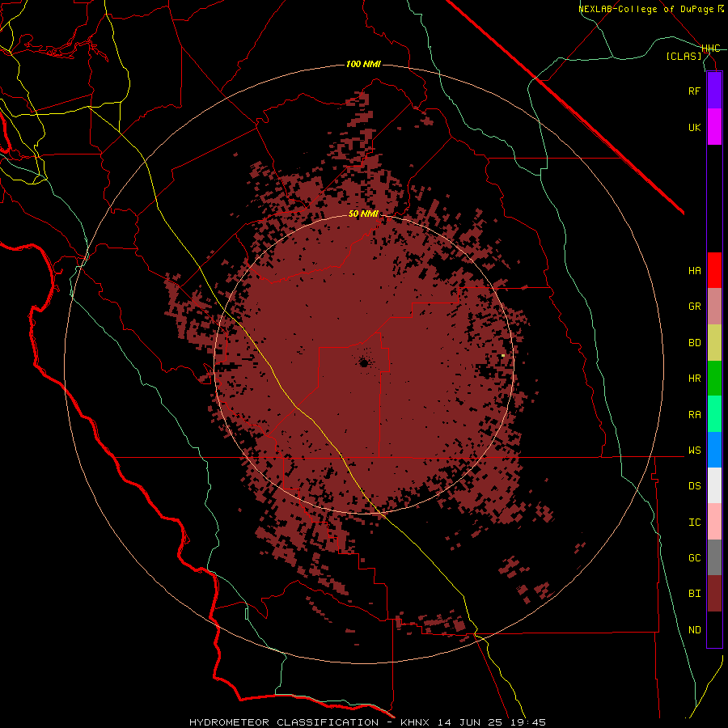Click the small yellow-green pixel in the echo
The height and width of the screenshot is (728, 728).
(503, 356)
